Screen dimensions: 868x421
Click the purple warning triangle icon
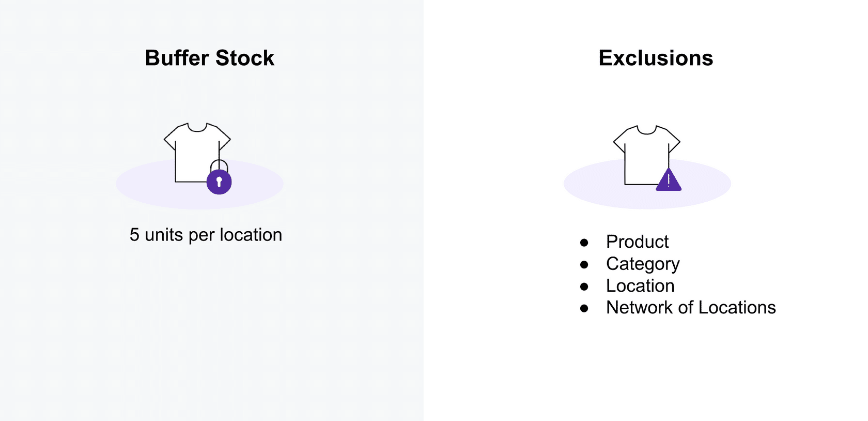click(669, 182)
